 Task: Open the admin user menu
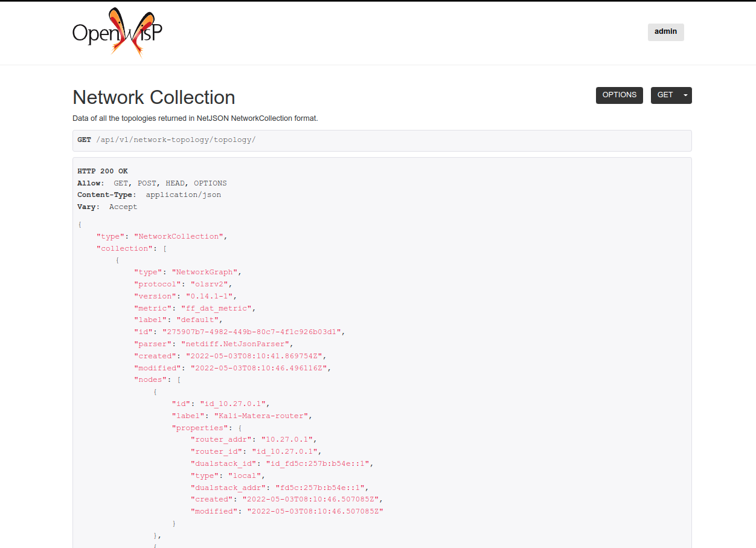point(665,32)
